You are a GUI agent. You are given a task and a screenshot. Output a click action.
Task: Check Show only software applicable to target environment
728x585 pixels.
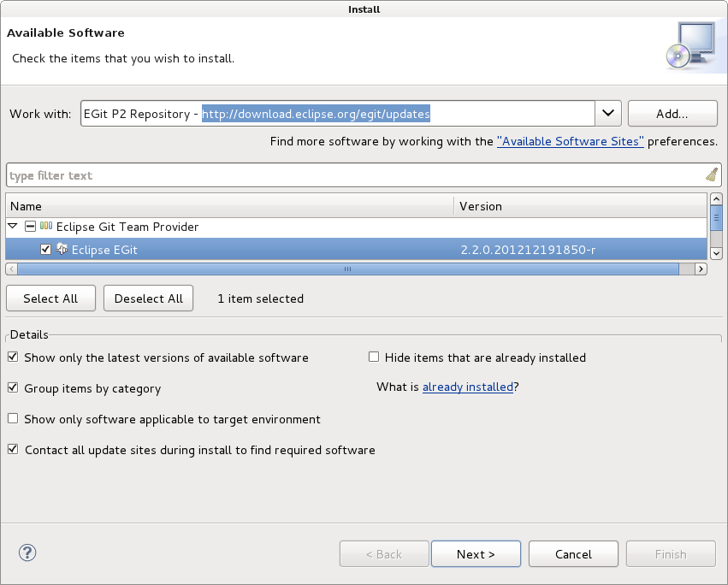pos(13,418)
